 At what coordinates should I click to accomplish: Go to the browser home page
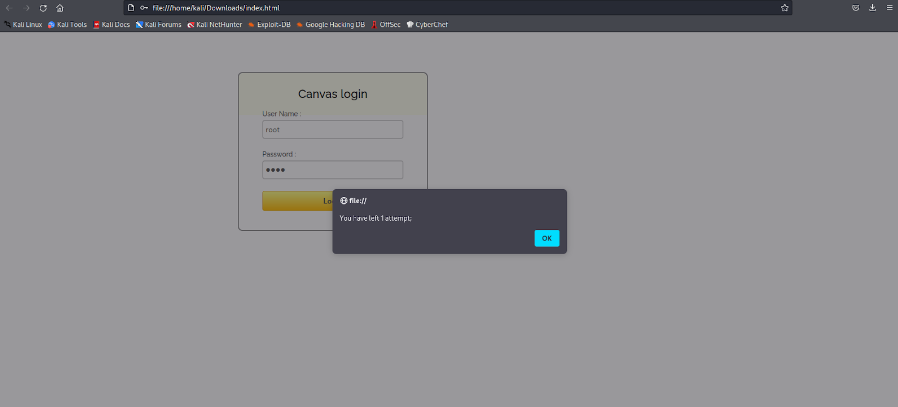pos(60,7)
